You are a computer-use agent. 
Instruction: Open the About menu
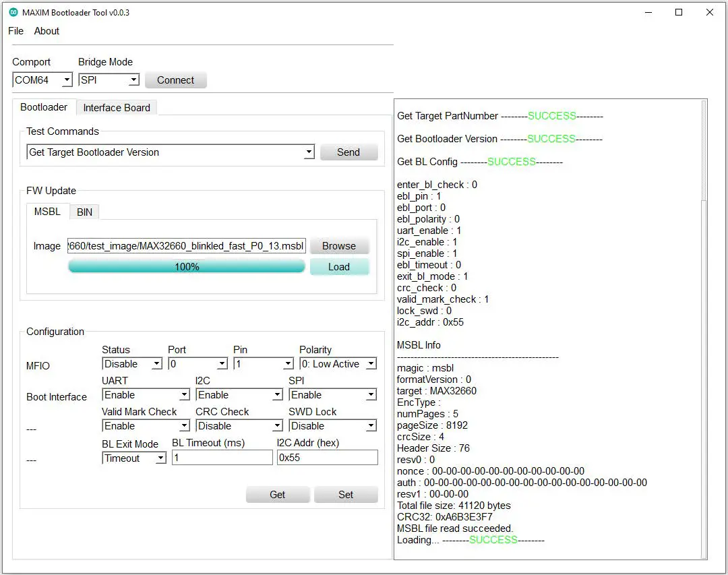[x=46, y=30]
